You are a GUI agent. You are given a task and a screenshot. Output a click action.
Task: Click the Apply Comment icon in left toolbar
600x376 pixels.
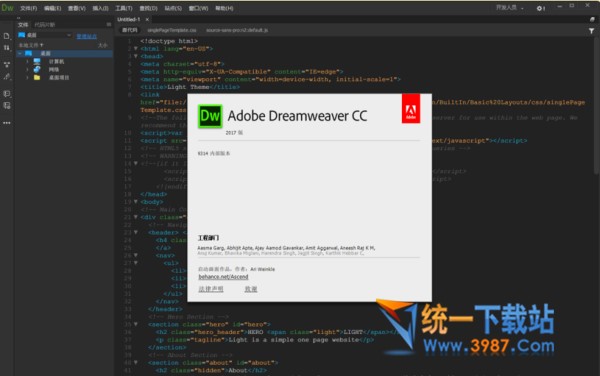click(7, 94)
